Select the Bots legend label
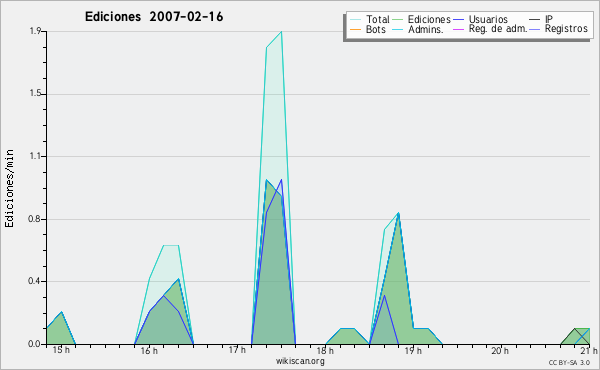The width and height of the screenshot is (600, 370). [x=376, y=29]
